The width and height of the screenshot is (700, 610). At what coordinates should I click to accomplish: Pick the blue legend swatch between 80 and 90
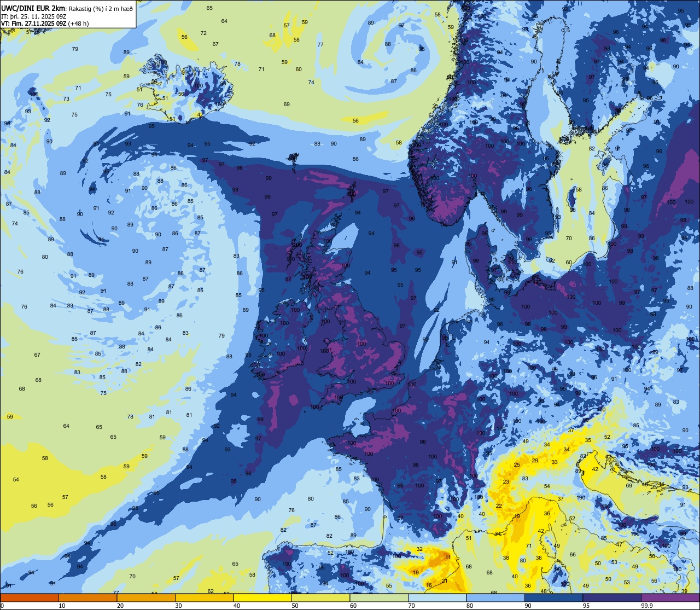coord(495,597)
